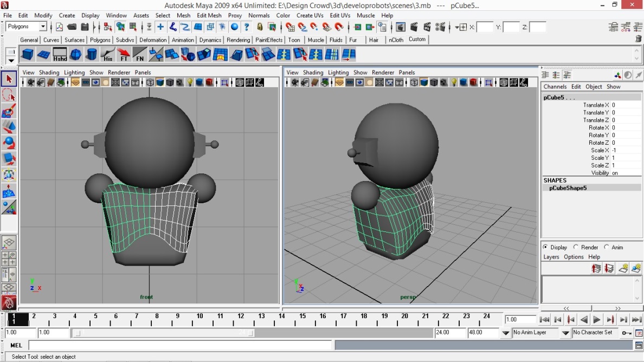Click the polygon plane shelf icon
The image size is (644, 362).
(43, 55)
